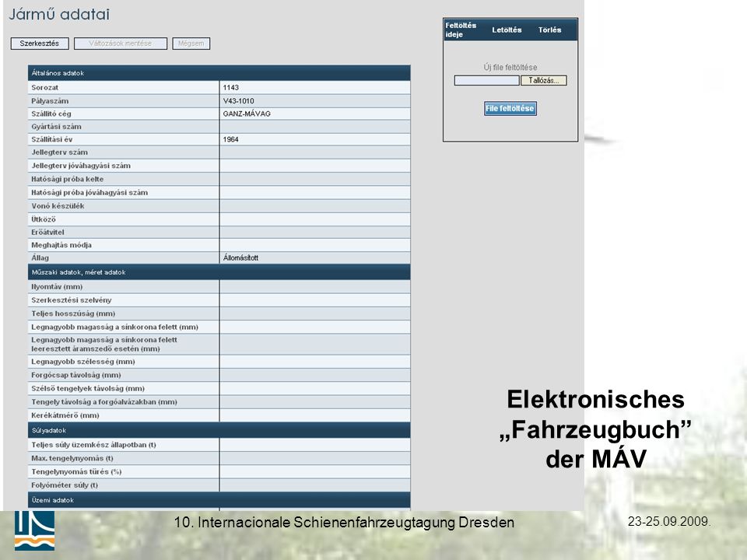Click the Szélső tengelyek távolság (mm) label

pyautogui.click(x=88, y=389)
